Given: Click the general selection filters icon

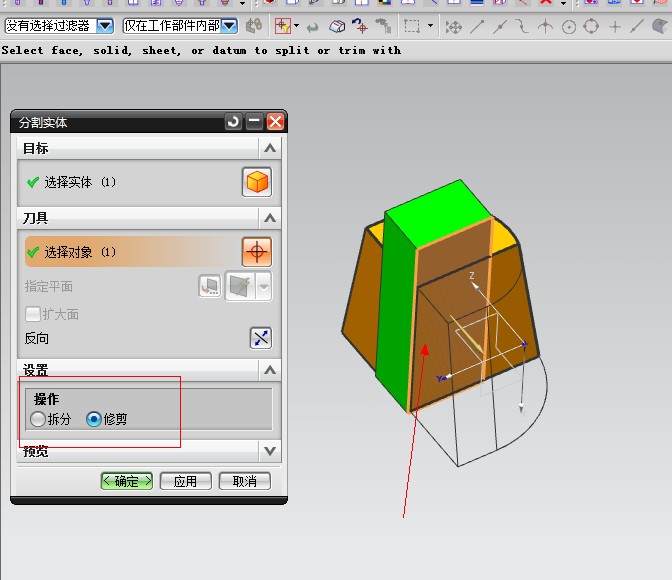Looking at the screenshot, I should pos(254,26).
